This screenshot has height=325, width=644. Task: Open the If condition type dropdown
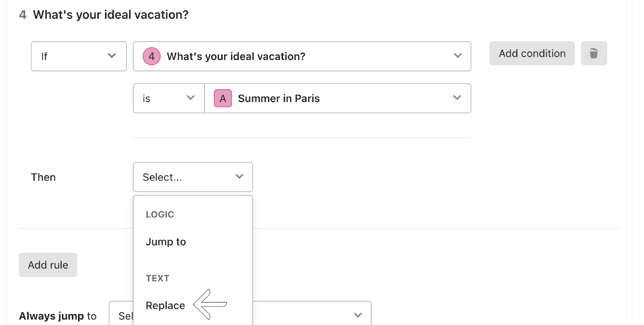[79, 56]
